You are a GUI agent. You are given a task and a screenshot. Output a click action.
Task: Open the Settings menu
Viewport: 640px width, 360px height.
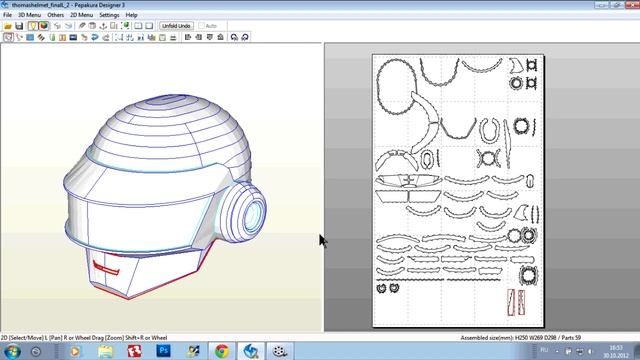tap(109, 15)
